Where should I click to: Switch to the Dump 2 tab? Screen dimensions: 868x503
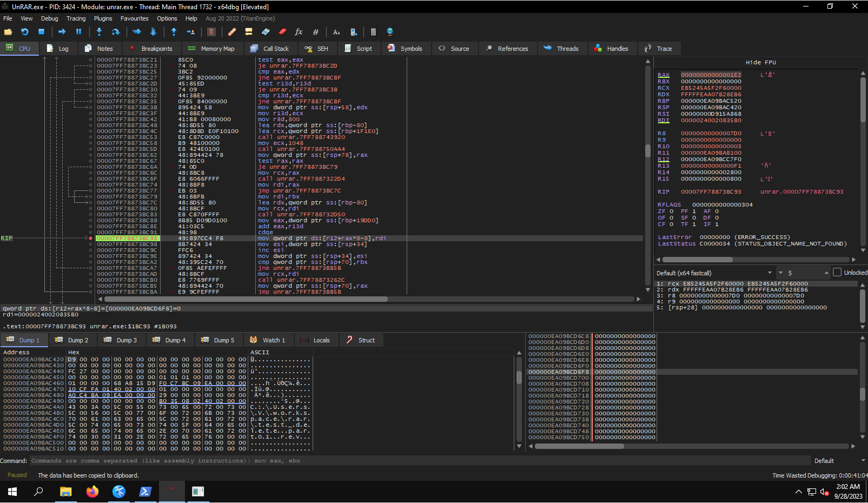tap(72, 340)
